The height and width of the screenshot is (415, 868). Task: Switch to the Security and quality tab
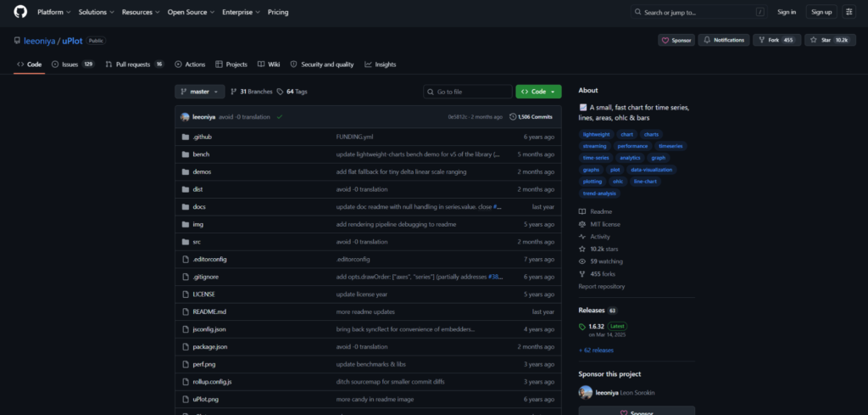(x=321, y=64)
